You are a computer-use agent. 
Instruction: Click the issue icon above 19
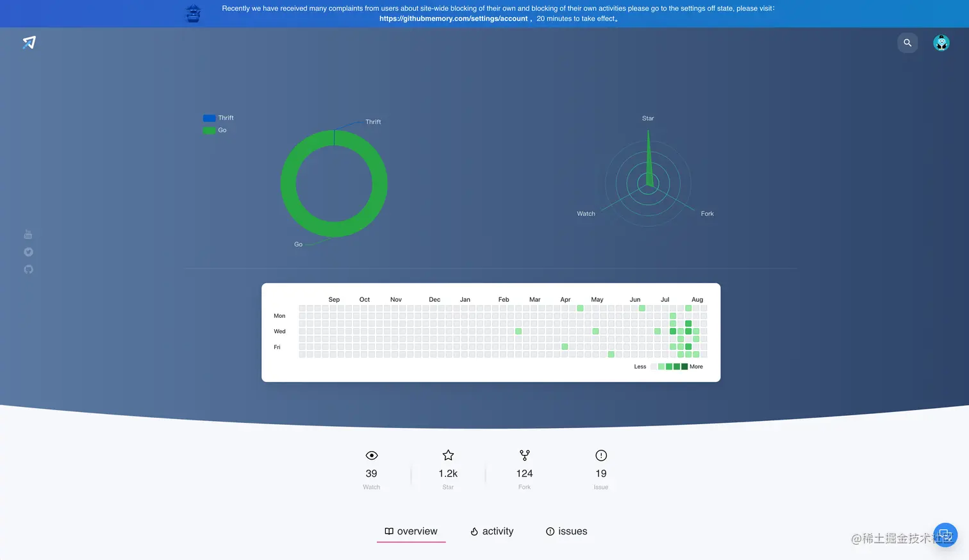601,456
